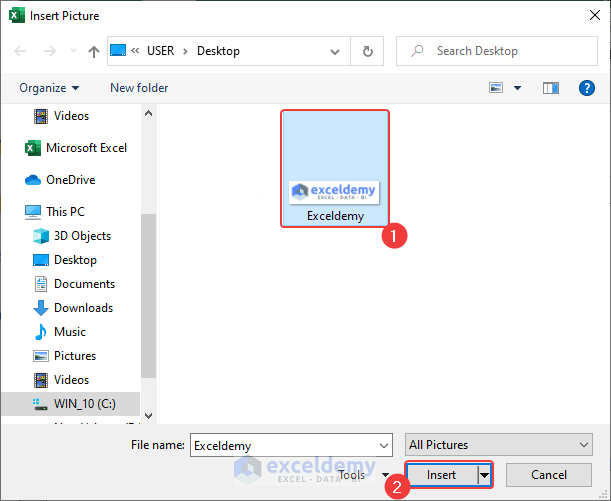The height and width of the screenshot is (501, 611).
Task: Click the Downloads arrow icon
Action: pyautogui.click(x=41, y=308)
